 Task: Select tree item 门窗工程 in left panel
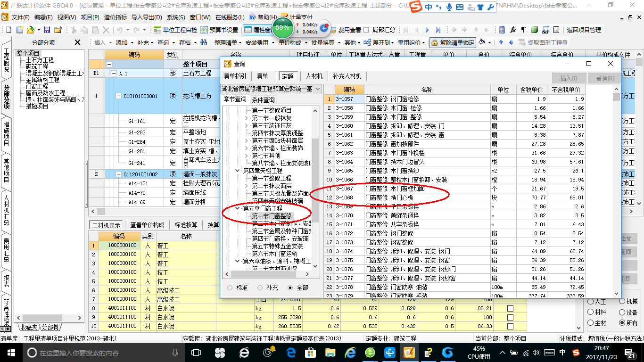click(37, 87)
